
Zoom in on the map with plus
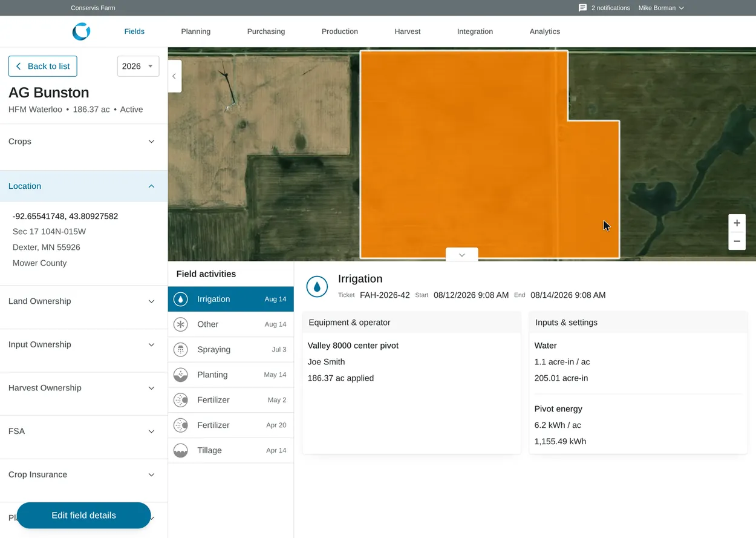[737, 223]
